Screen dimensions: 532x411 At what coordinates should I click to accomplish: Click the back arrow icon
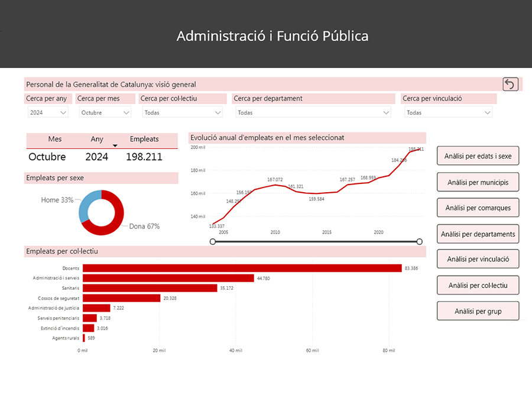[x=510, y=84]
